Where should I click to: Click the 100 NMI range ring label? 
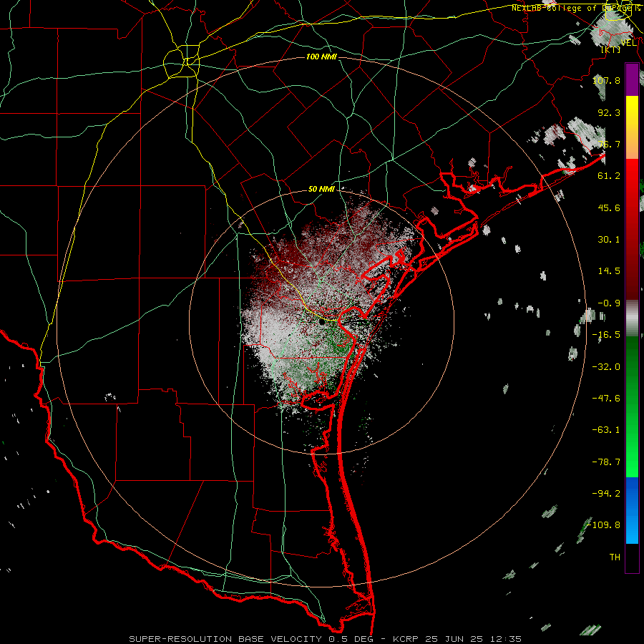point(321,57)
